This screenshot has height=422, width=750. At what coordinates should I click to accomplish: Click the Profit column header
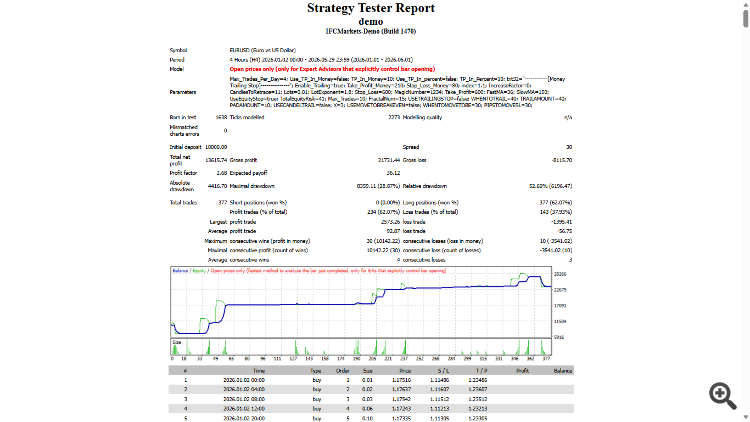522,371
